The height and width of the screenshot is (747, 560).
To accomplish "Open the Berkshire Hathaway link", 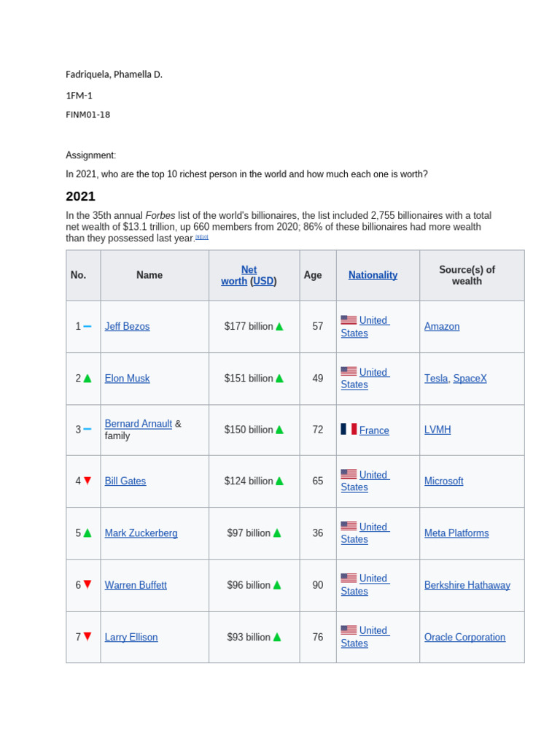I will (467, 585).
